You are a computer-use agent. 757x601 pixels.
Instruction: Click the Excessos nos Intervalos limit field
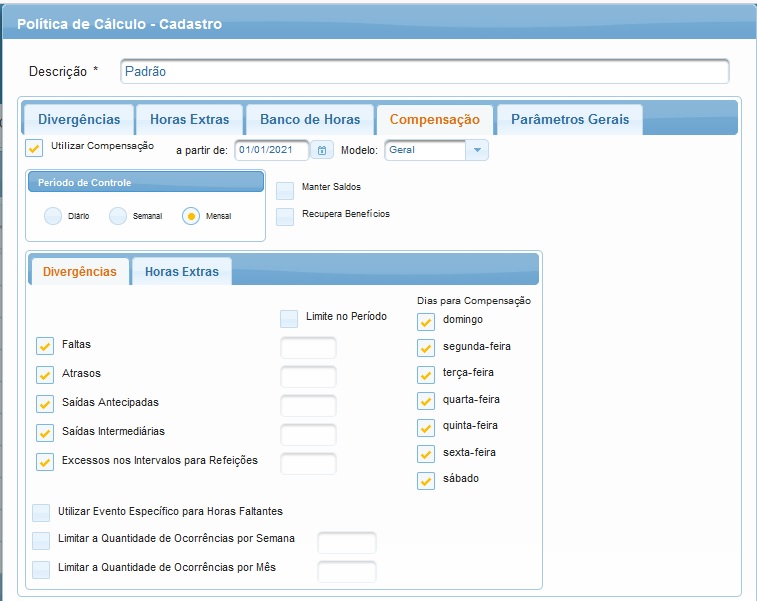point(308,463)
